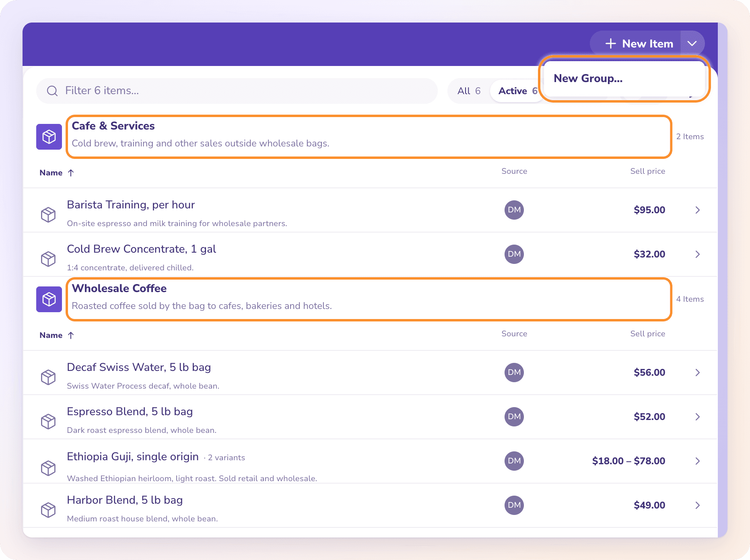Click DM avatar on Espresso Blend row

pos(514,417)
